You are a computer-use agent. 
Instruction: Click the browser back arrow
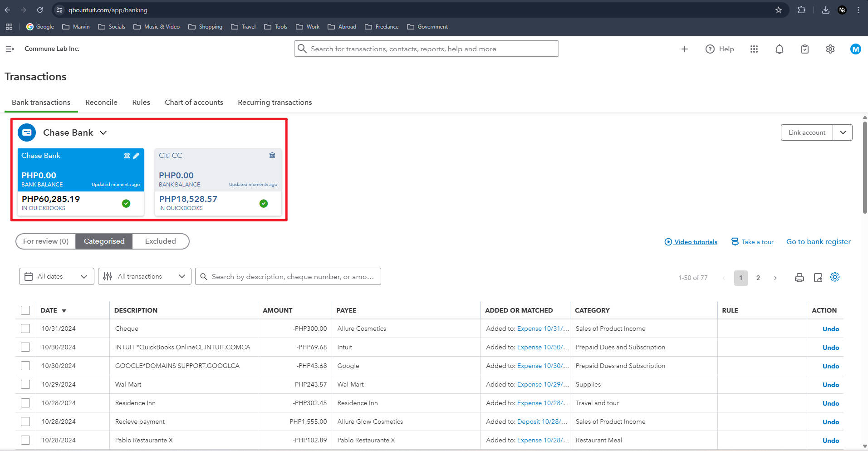coord(7,10)
